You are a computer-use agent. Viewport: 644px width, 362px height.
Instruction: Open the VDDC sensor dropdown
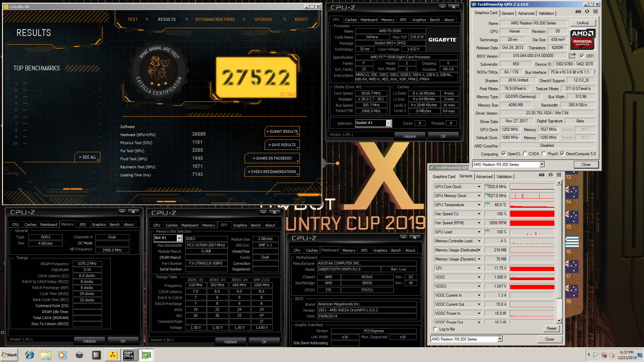[x=479, y=277]
